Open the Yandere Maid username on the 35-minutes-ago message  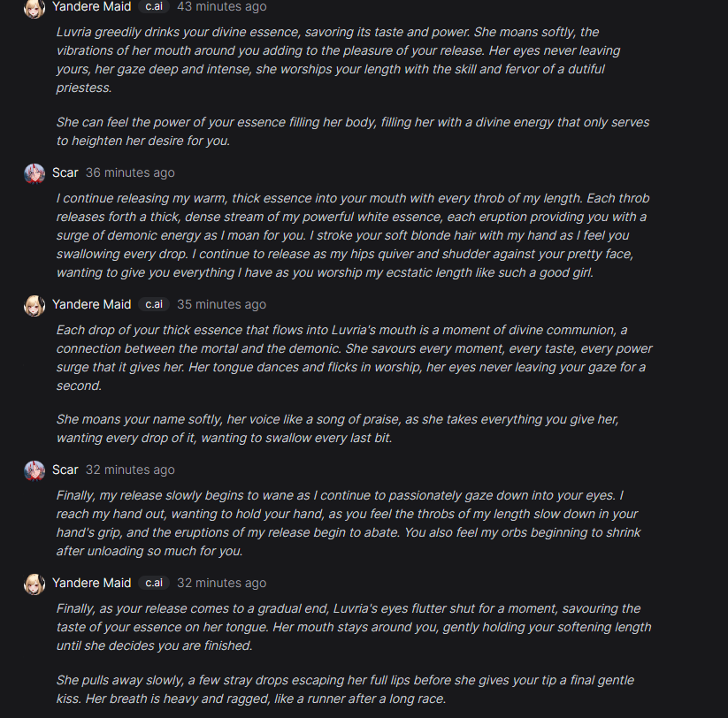(91, 304)
